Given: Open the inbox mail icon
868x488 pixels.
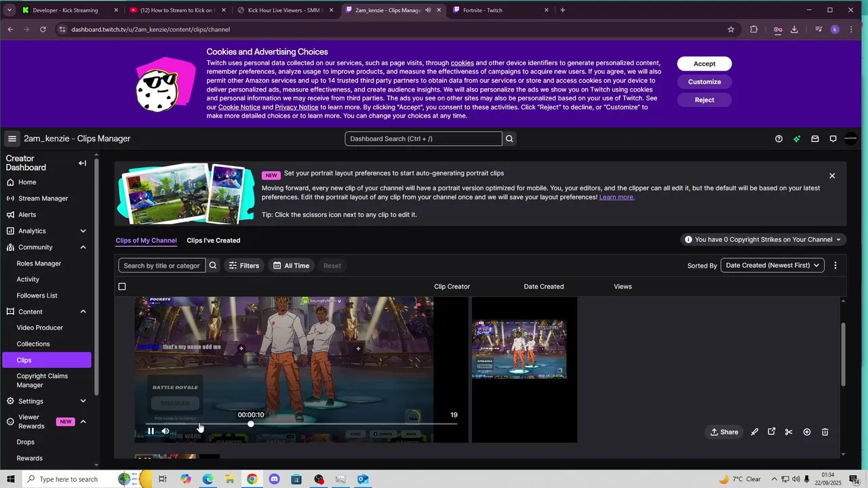Looking at the screenshot, I should 815,139.
